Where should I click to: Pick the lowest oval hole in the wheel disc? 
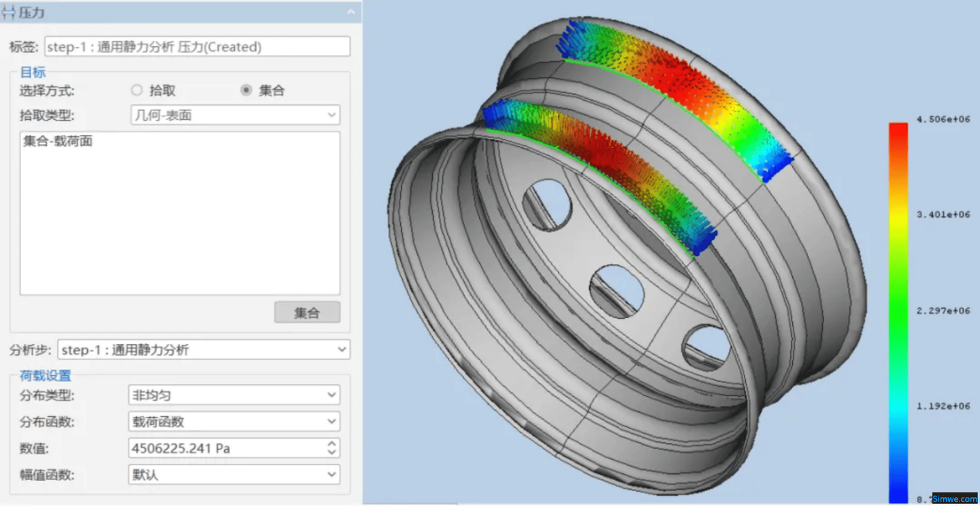pos(706,347)
